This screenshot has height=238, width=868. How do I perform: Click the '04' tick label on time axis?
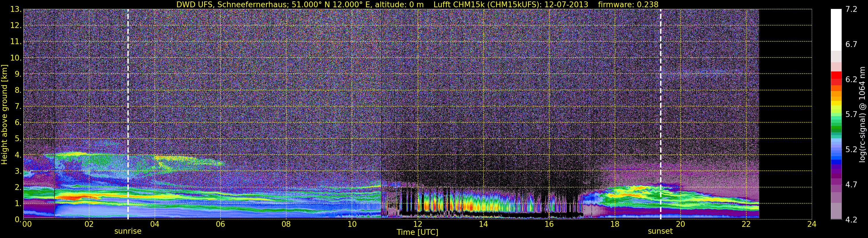point(155,224)
